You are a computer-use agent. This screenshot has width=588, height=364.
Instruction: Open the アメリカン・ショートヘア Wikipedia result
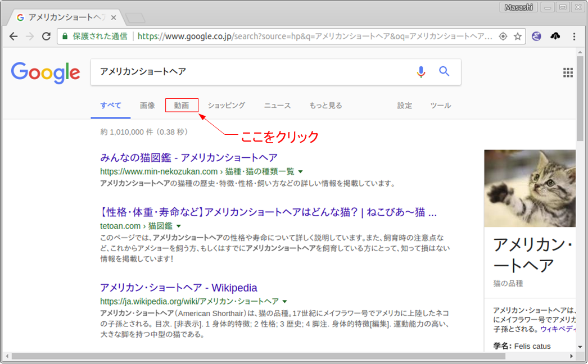tap(179, 288)
